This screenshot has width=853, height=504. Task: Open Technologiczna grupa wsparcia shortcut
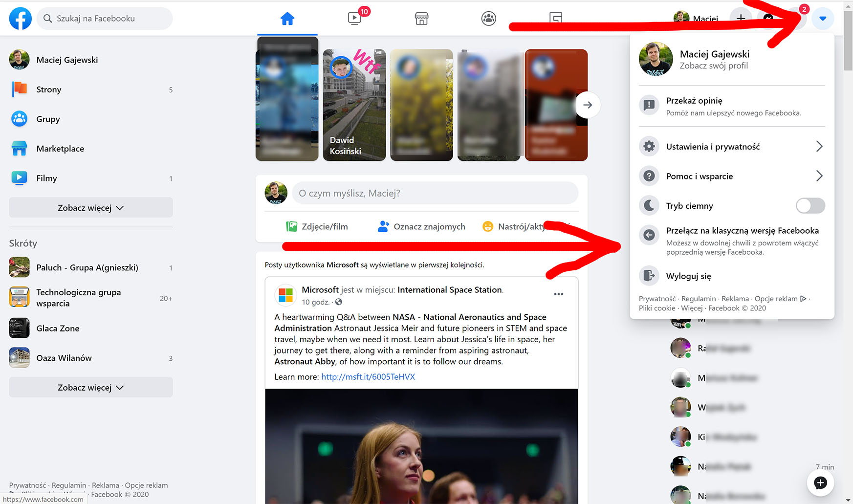coord(91,298)
